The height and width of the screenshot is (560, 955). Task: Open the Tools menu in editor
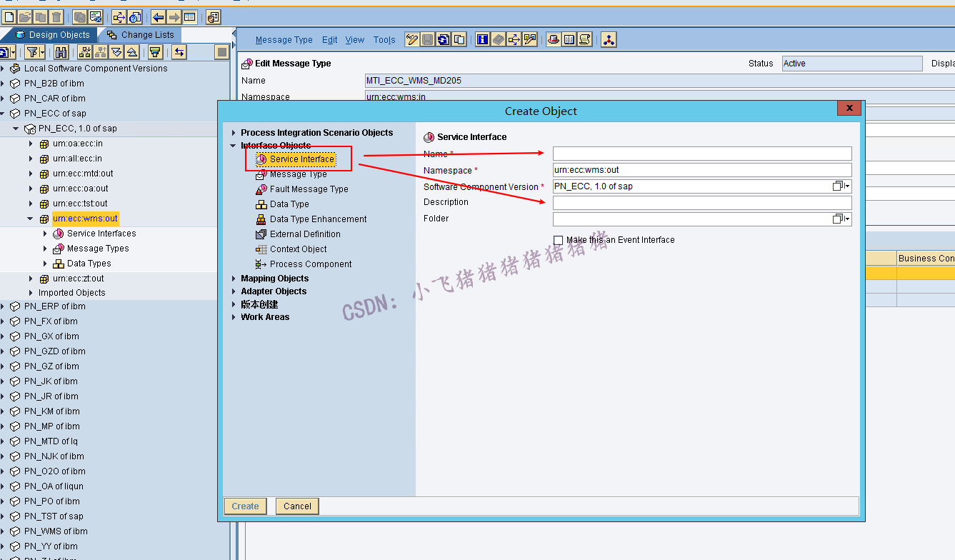pyautogui.click(x=384, y=40)
